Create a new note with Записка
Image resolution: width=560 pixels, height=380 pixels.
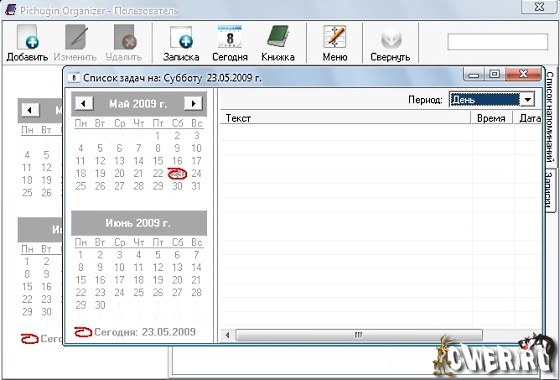(x=181, y=42)
